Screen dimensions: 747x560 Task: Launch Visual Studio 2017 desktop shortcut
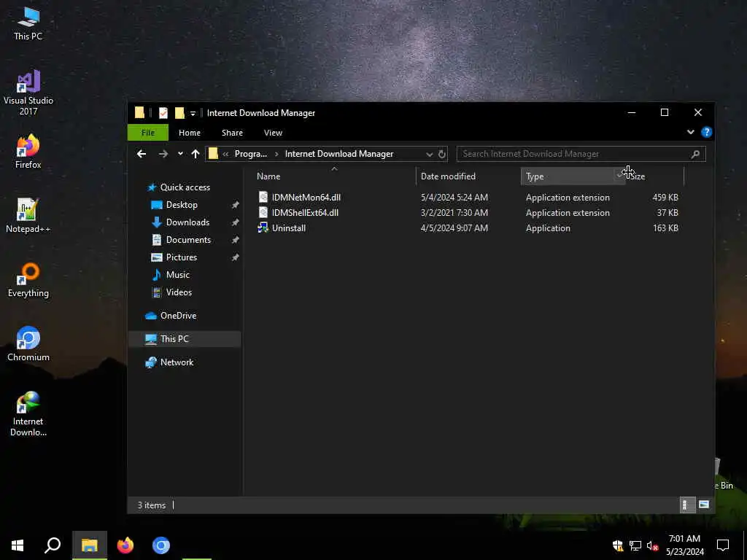(x=28, y=93)
